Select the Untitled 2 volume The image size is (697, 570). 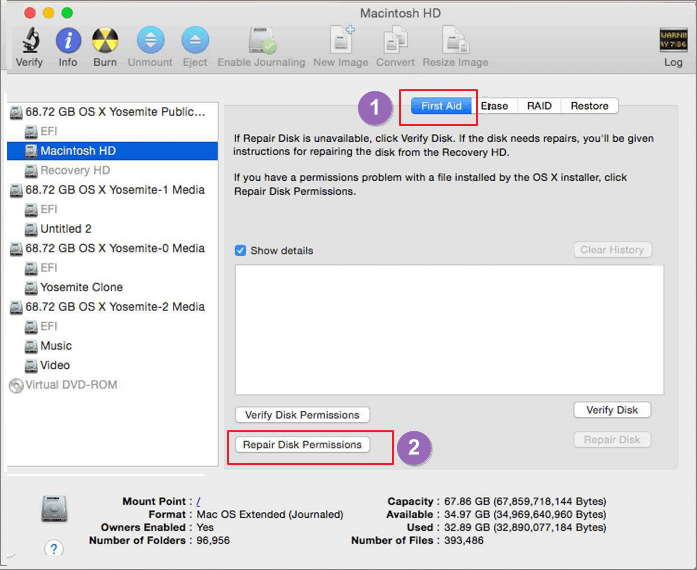pyautogui.click(x=66, y=229)
